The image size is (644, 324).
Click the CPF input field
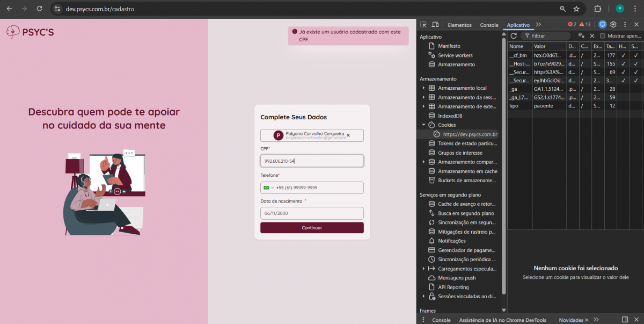[x=312, y=161]
